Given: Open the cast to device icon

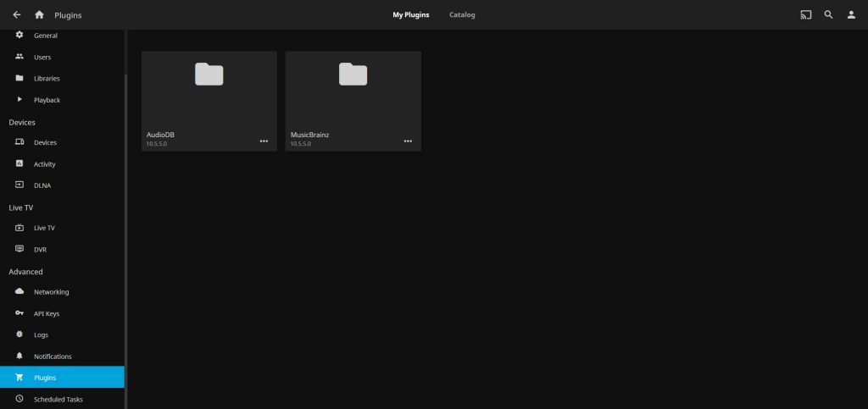Looking at the screenshot, I should (x=806, y=15).
